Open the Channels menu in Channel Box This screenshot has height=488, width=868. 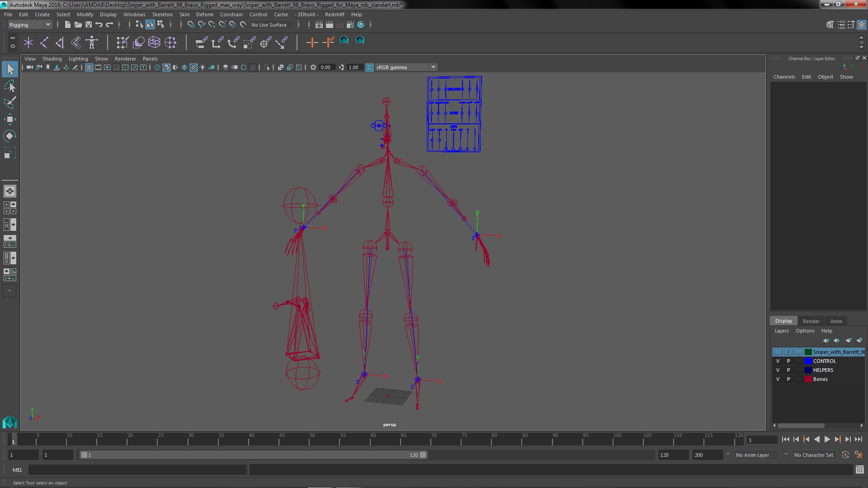coord(784,77)
